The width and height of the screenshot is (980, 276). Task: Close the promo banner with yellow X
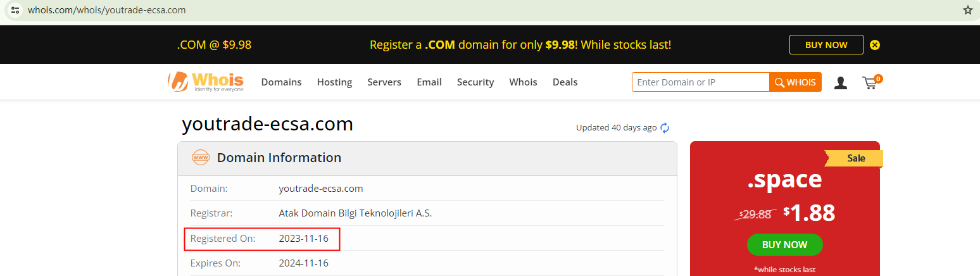tap(875, 45)
